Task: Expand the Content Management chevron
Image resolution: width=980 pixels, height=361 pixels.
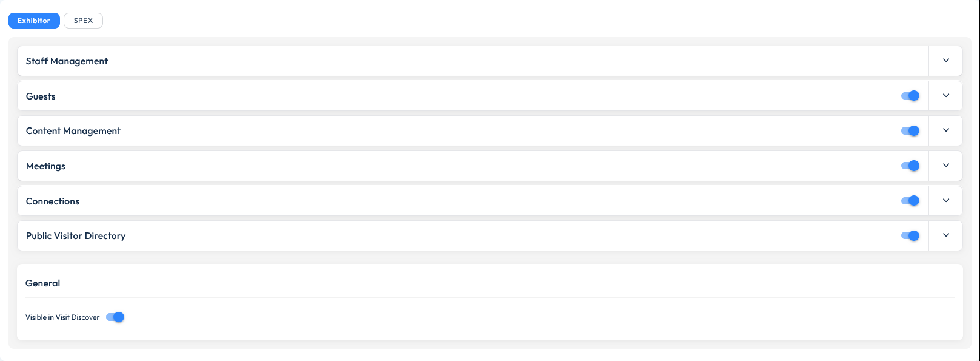Action: [x=945, y=130]
